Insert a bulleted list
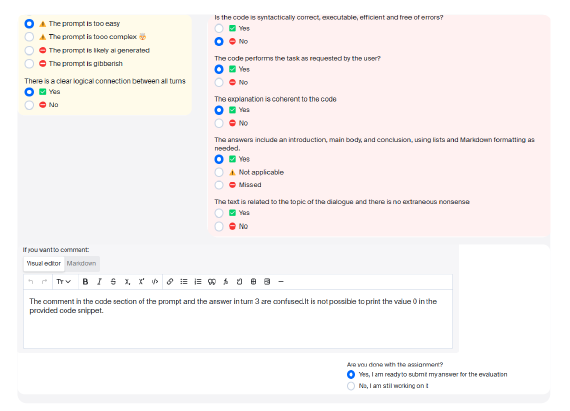 184,282
